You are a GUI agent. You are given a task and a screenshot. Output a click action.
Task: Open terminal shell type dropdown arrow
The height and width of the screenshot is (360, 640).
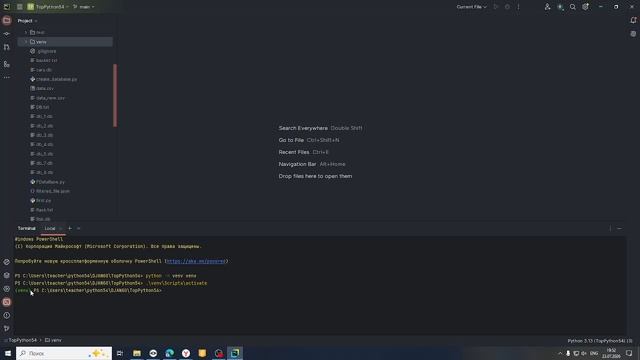coord(78,228)
